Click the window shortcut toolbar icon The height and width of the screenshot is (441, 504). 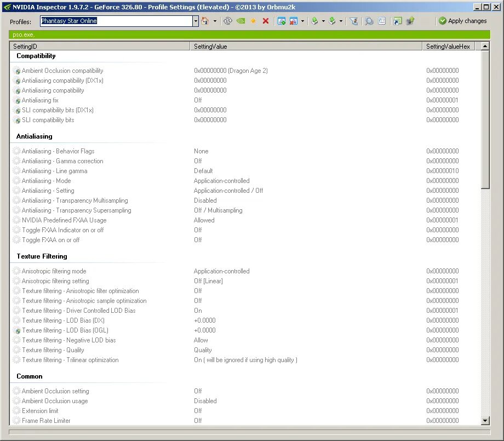(398, 21)
